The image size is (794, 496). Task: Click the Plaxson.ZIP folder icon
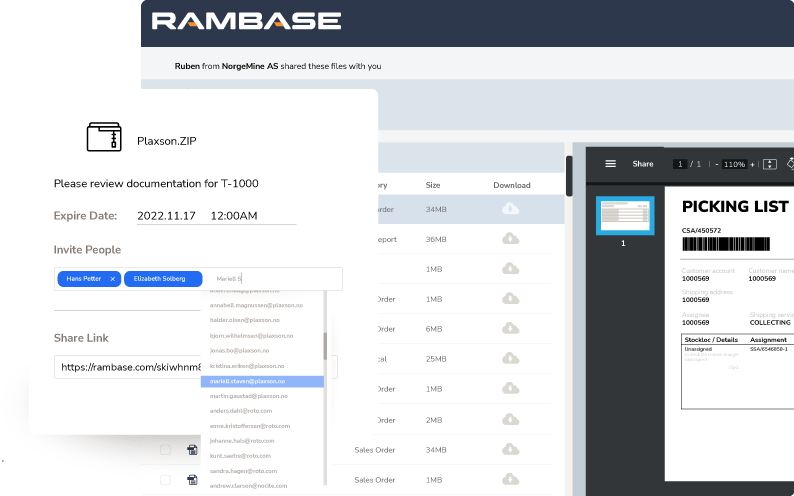[104, 137]
